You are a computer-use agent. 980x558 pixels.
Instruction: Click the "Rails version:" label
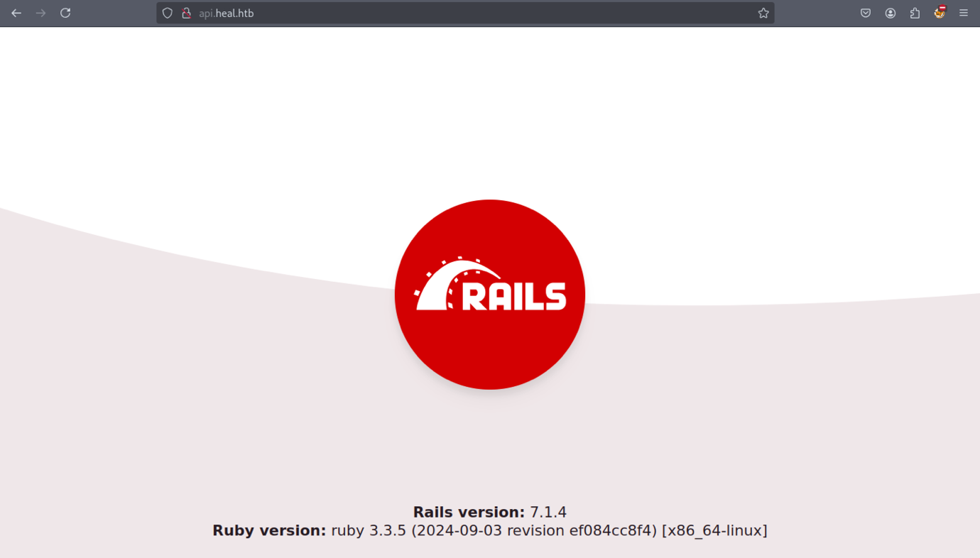pyautogui.click(x=469, y=512)
